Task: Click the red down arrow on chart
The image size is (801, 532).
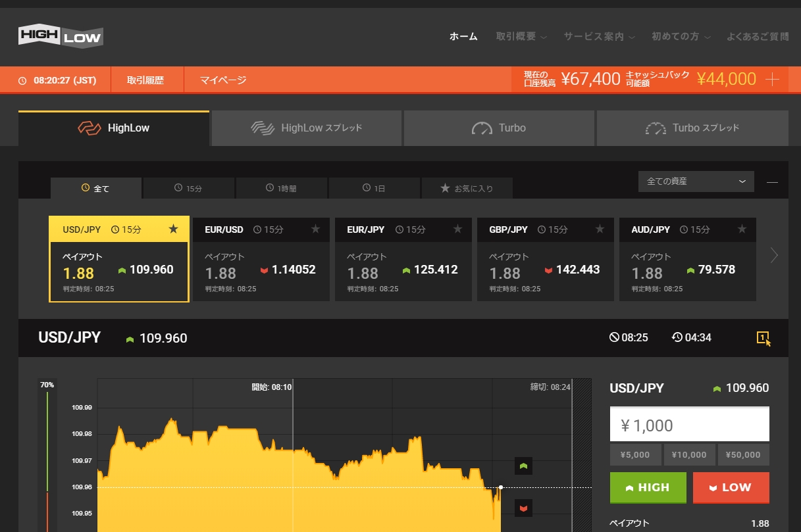Action: pyautogui.click(x=523, y=508)
